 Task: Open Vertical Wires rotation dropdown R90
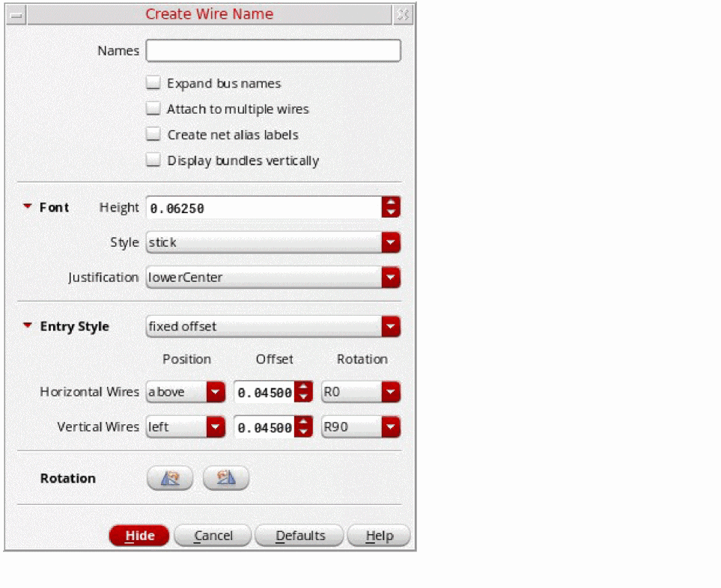pos(361,426)
